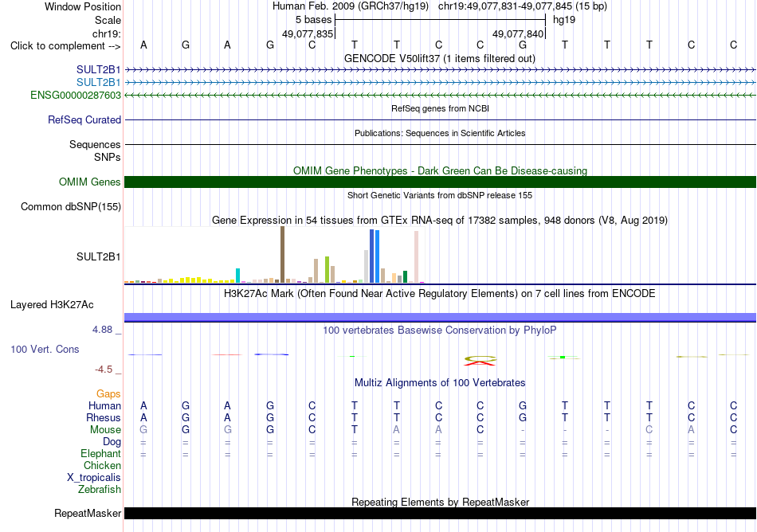Open the dark blue SULT2B1 GENCODE track label
757x532 pixels.
pos(99,69)
